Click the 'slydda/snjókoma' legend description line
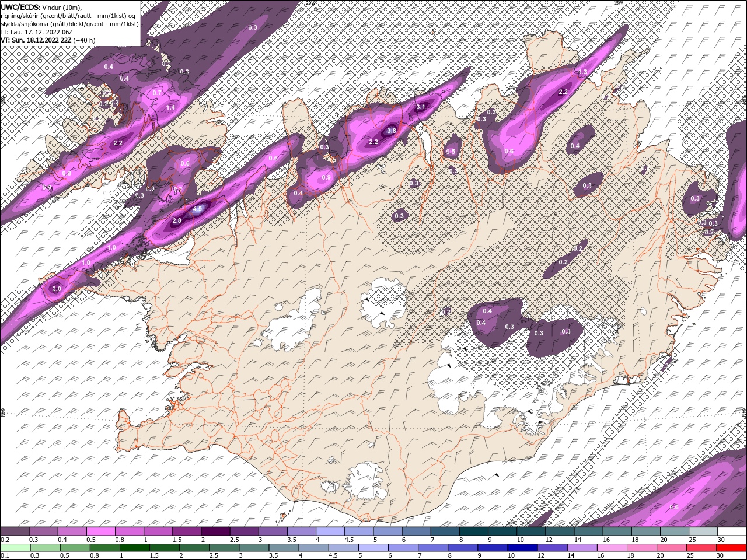Viewport: 747px width, 560px height. pos(69,24)
